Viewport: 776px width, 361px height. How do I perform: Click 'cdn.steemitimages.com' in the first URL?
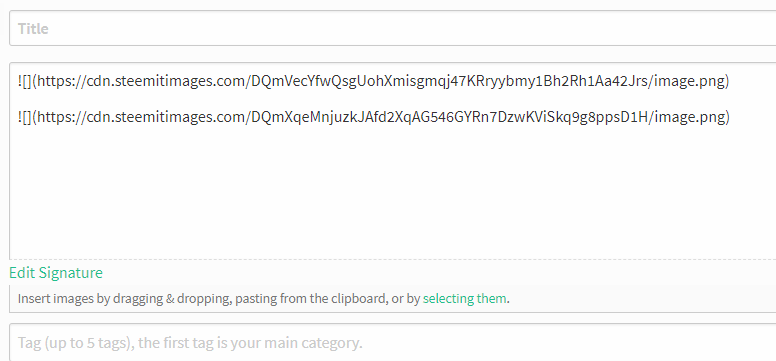coord(166,81)
